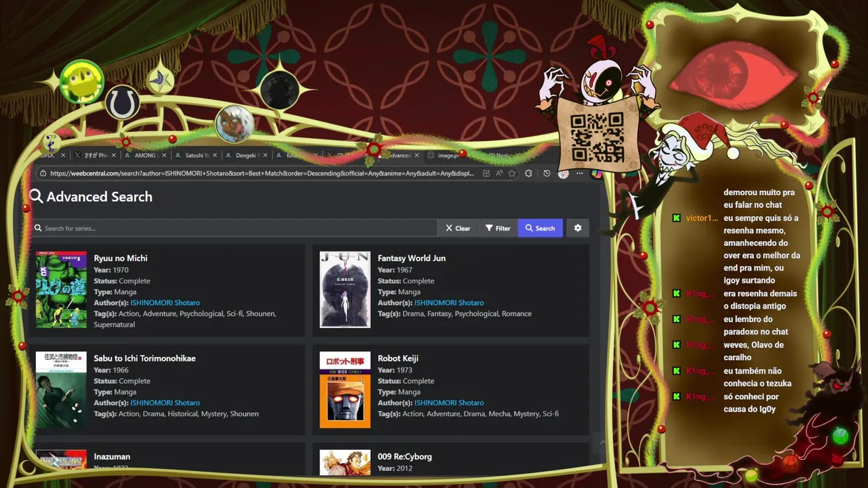Click the gear settings icon beside Search
The width and height of the screenshot is (868, 488).
coord(578,228)
